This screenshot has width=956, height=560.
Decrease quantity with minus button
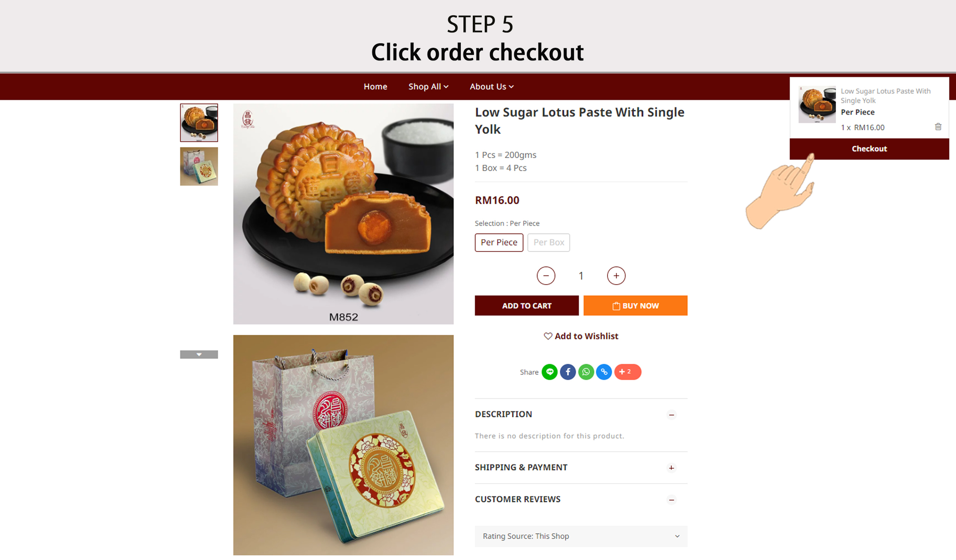click(546, 276)
